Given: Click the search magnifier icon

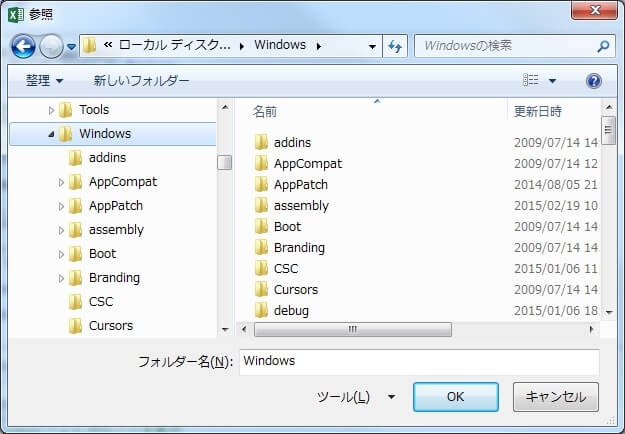Looking at the screenshot, I should coord(603,46).
